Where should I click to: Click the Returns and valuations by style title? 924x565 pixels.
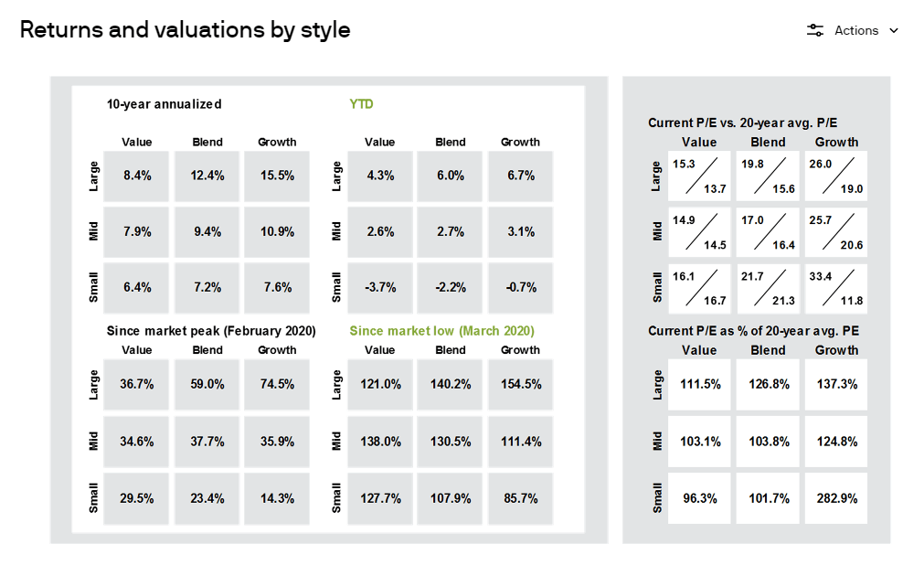[185, 29]
